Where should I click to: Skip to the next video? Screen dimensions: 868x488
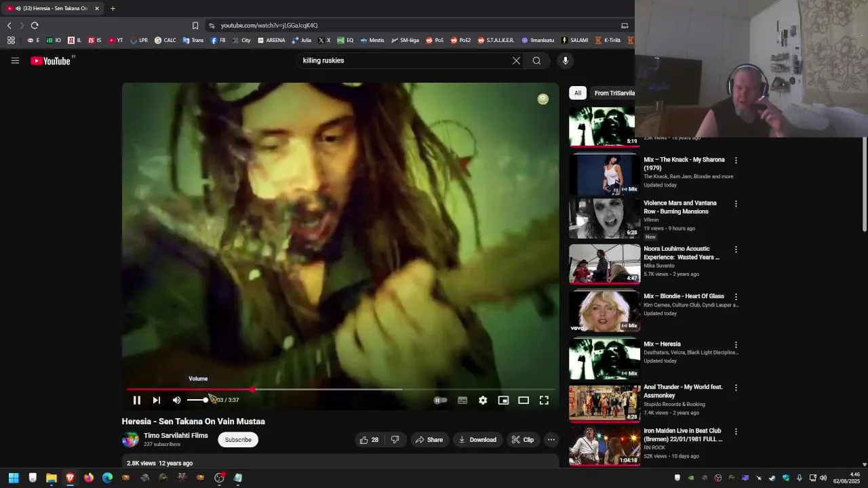157,400
